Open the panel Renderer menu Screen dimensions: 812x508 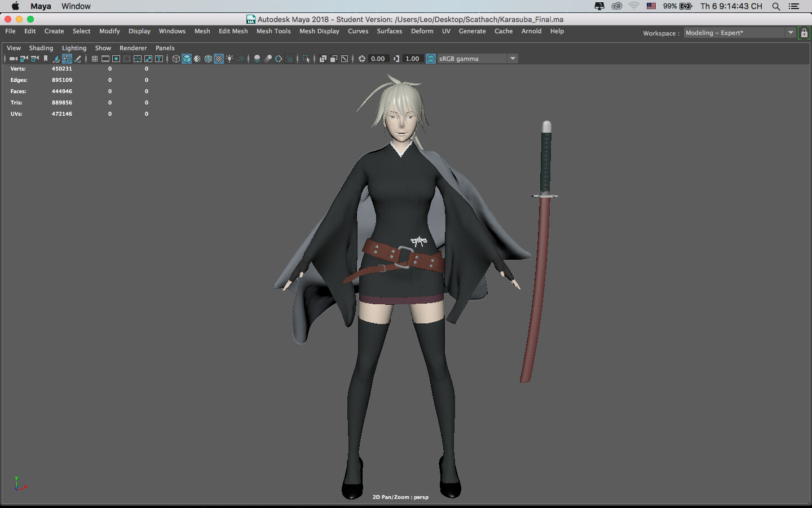tap(133, 48)
